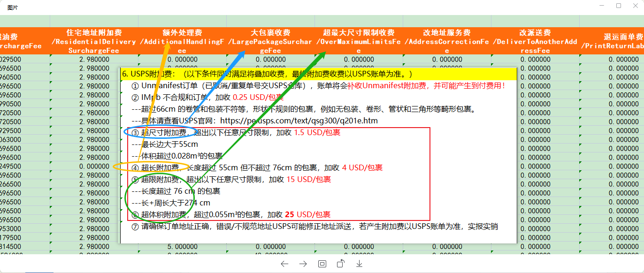The width and height of the screenshot is (644, 273).
Task: Click the 住宅地址附加费 column header
Action: [94, 41]
